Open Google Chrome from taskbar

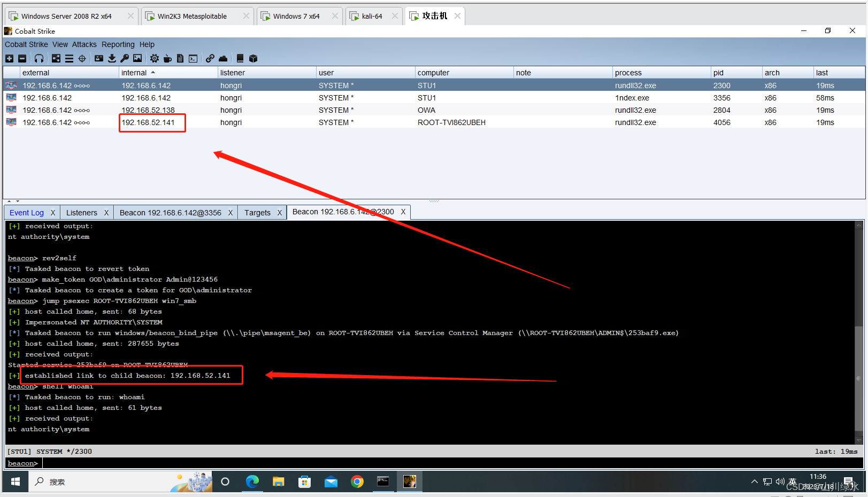point(357,482)
